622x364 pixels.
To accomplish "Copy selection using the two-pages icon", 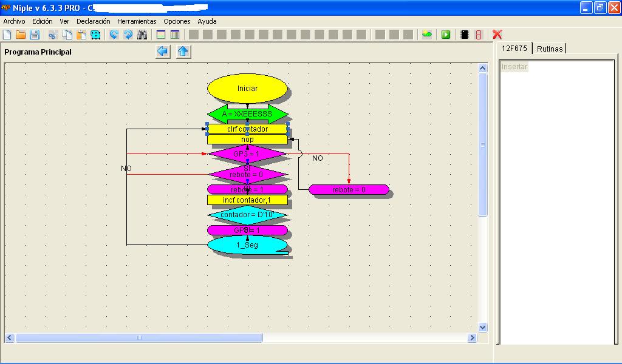I will 67,35.
